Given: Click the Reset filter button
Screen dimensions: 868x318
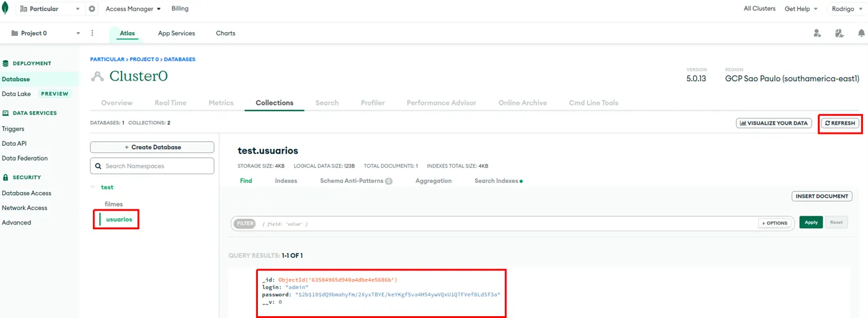Looking at the screenshot, I should point(836,223).
